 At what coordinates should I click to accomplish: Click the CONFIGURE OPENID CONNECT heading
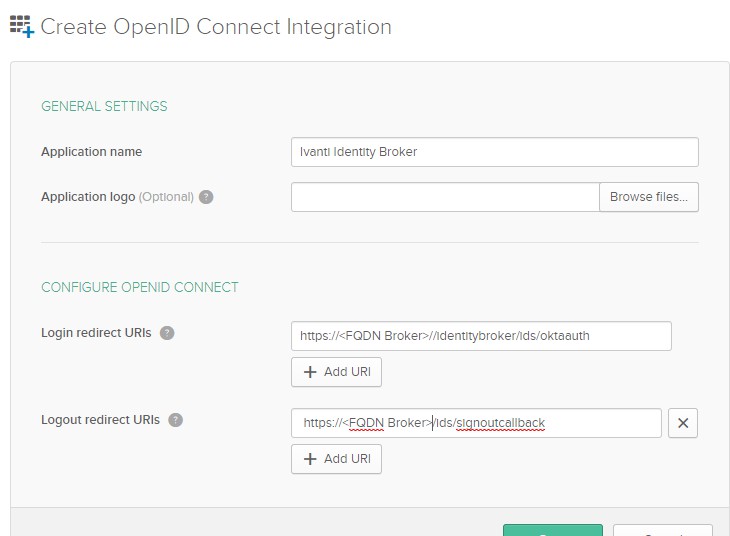[x=140, y=287]
